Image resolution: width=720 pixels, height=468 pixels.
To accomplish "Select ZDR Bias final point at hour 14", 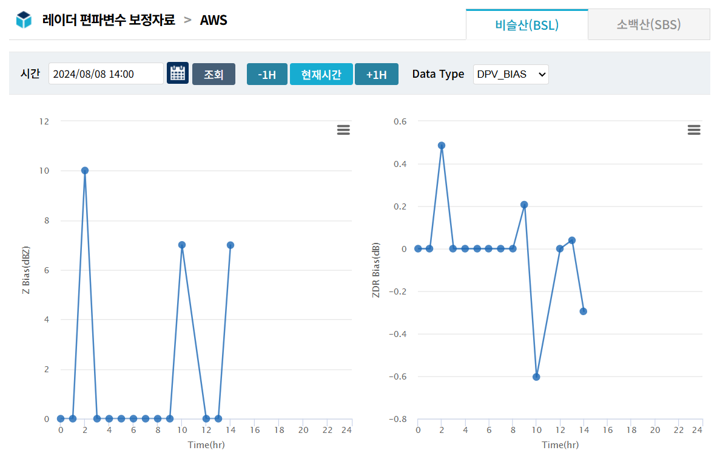I will [583, 311].
